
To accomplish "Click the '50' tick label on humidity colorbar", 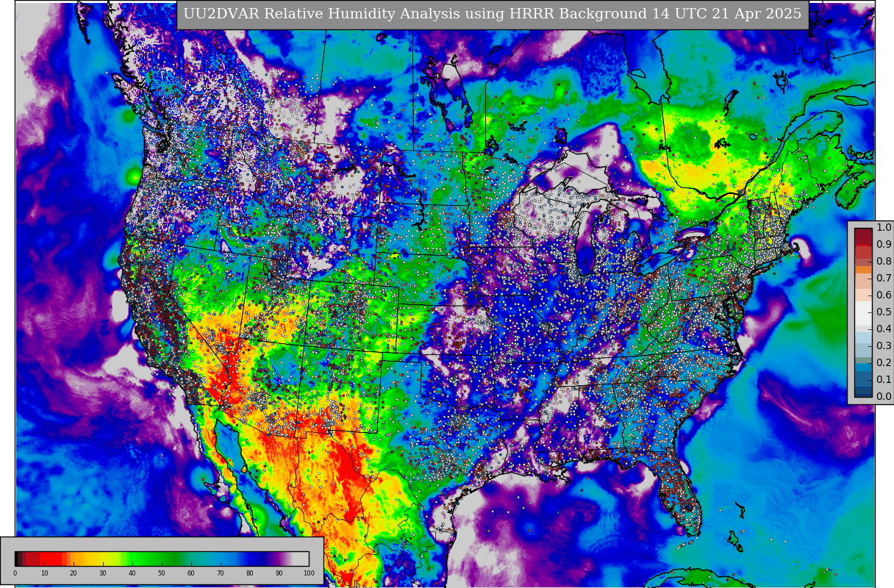I will point(162,573).
